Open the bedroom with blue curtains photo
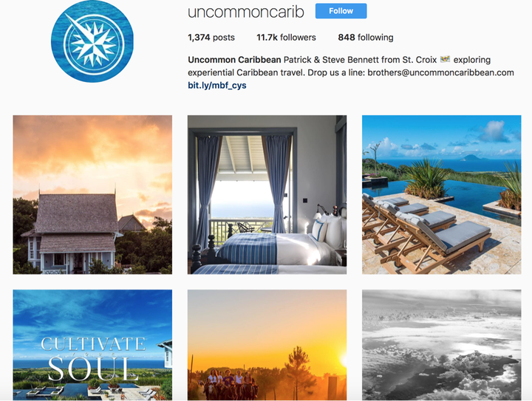 tap(267, 194)
